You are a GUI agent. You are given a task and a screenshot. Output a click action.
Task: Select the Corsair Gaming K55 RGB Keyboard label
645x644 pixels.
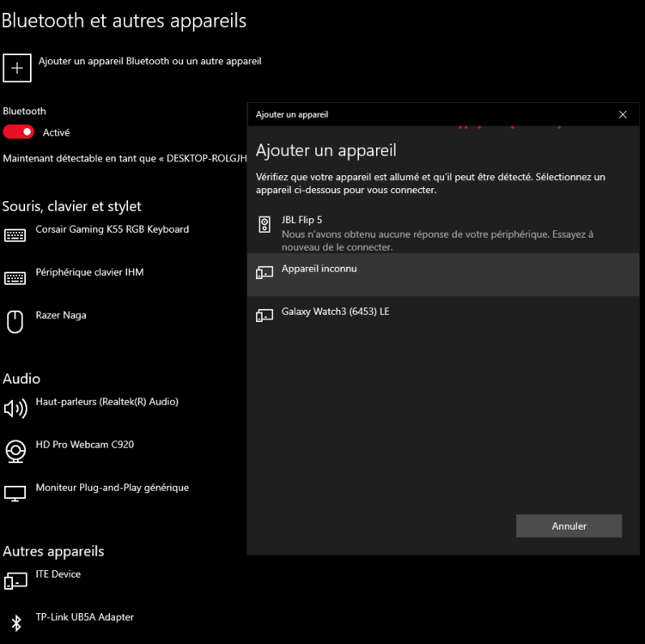pos(112,229)
